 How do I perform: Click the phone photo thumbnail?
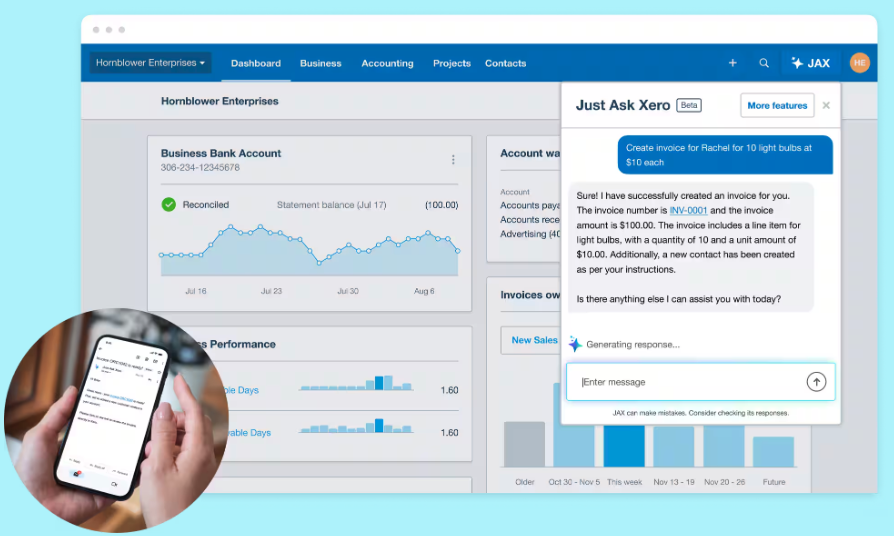tap(116, 420)
